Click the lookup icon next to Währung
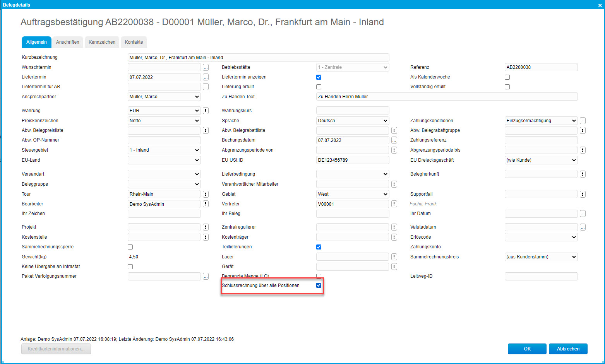Viewport: 605px width, 364px height. click(x=206, y=111)
